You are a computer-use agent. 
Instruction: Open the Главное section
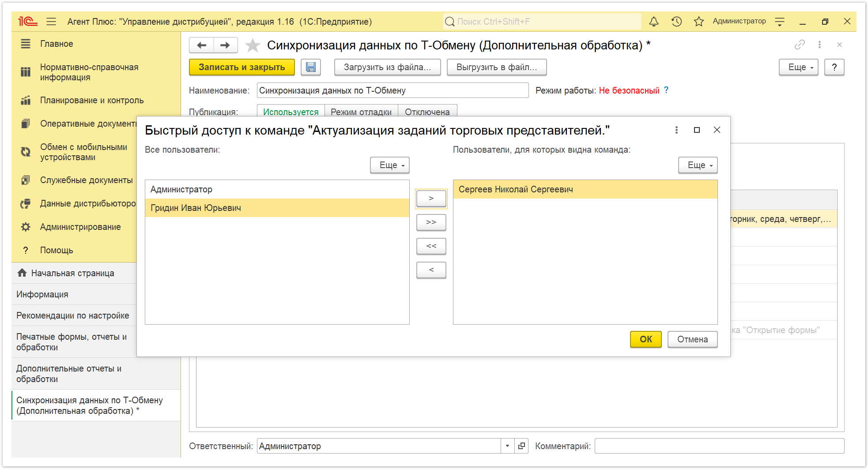57,44
